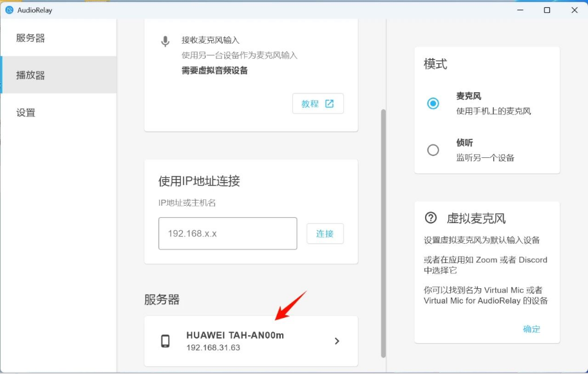Click the external link icon on 教程

click(x=329, y=104)
